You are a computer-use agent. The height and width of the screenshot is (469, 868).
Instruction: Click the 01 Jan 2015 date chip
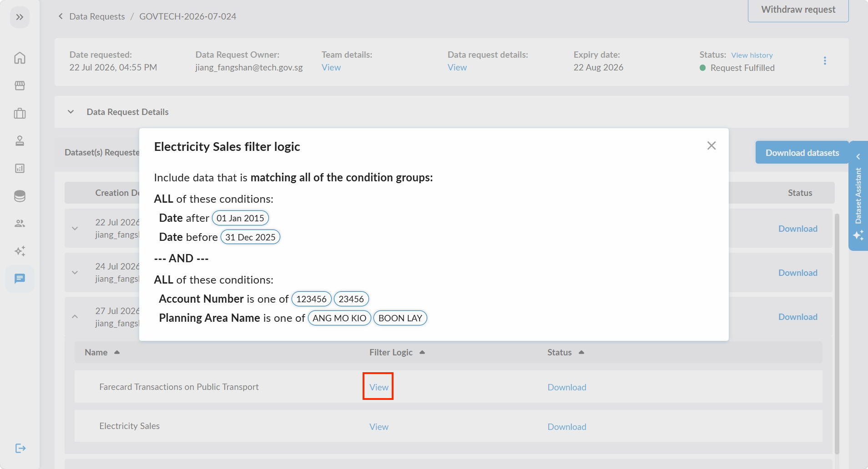point(240,218)
